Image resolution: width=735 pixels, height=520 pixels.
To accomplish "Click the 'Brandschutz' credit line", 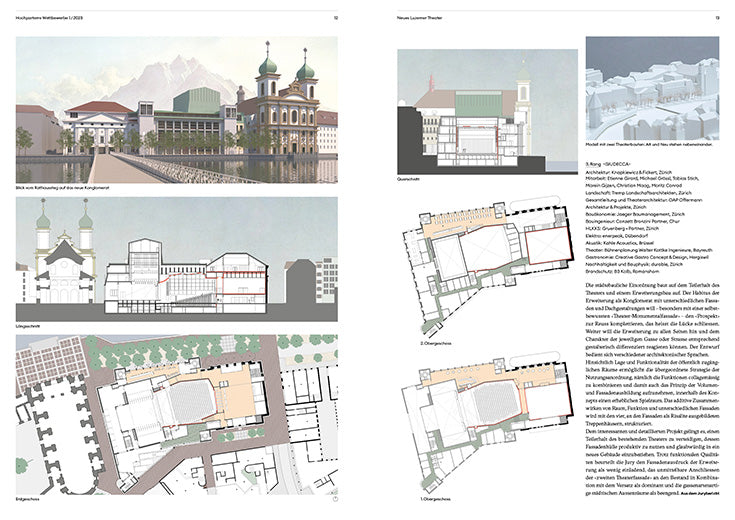I will point(620,271).
